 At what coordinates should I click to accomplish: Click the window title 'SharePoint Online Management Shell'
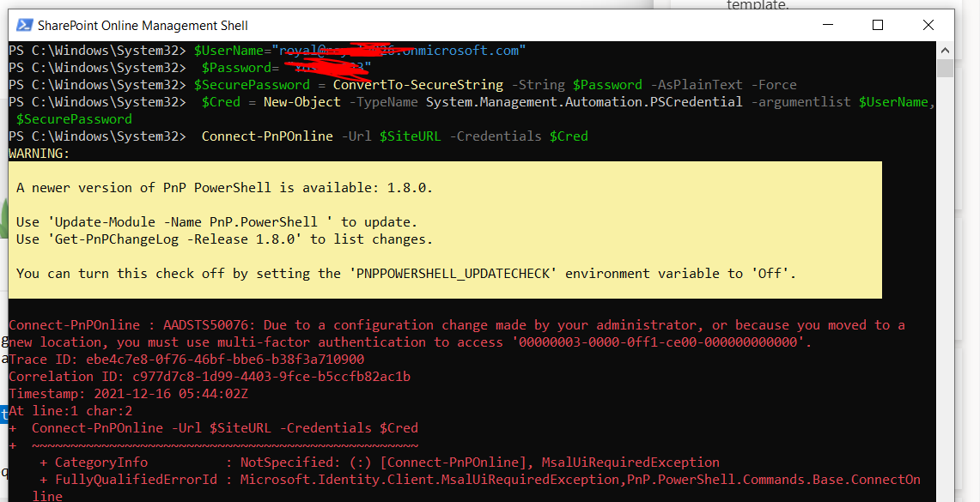click(x=143, y=26)
